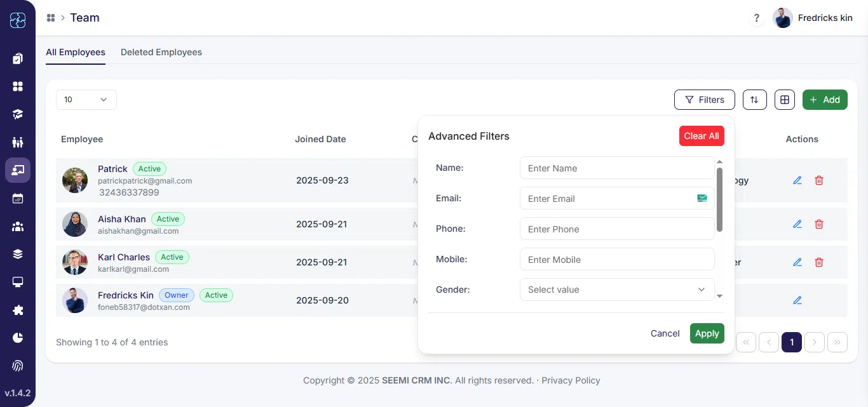Image resolution: width=868 pixels, height=407 pixels.
Task: Open the dashboard grid icon in sidebar
Action: coord(18,86)
